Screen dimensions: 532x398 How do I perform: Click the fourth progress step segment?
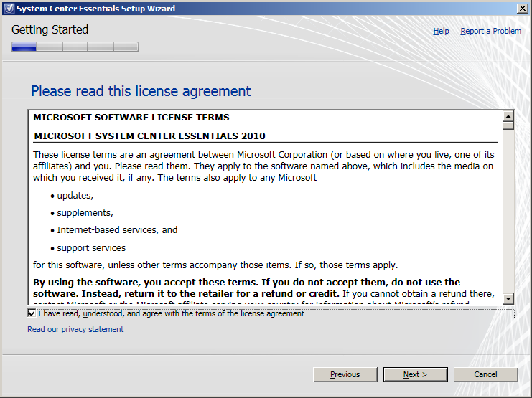pyautogui.click(x=101, y=47)
